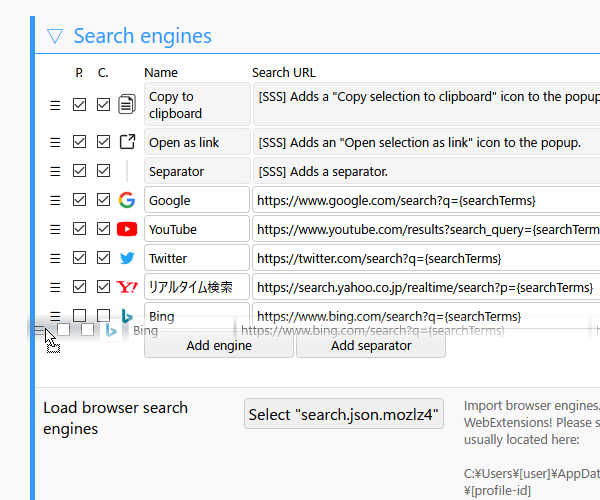600x500 pixels.
Task: Click the Open as link name box
Action: click(197, 142)
